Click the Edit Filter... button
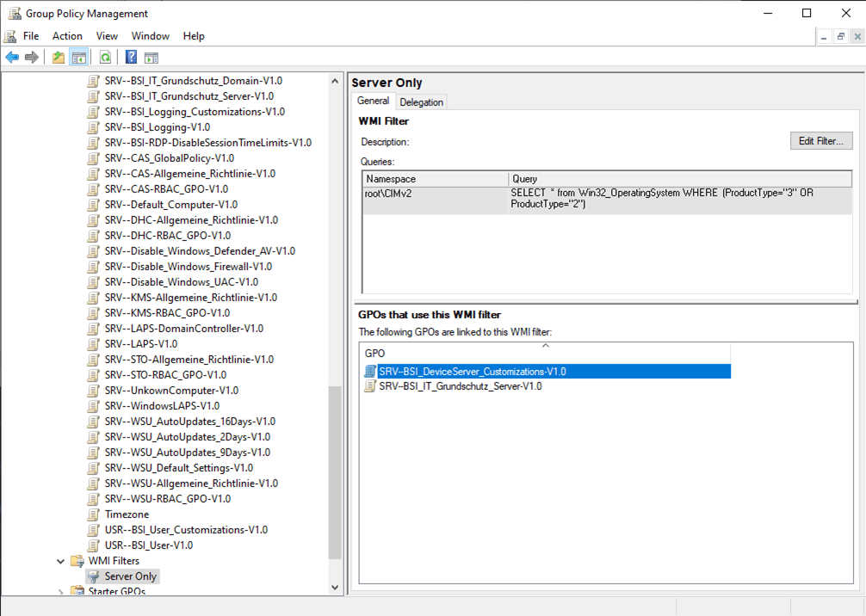The image size is (866, 616). point(821,141)
